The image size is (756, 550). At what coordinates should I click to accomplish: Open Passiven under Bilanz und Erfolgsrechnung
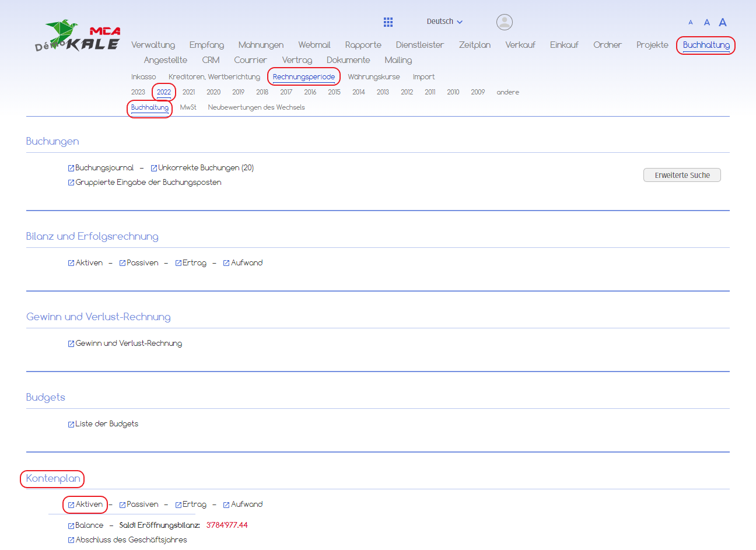pos(142,263)
